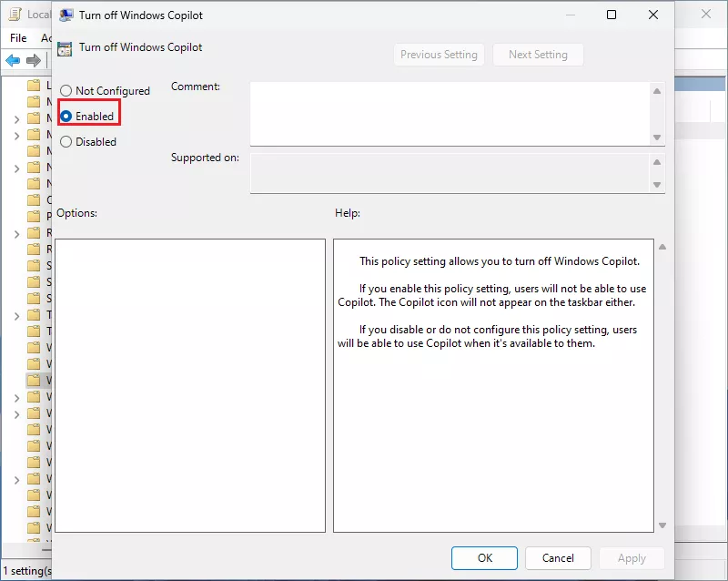Click the Help text about turning off Copilot
Screen dimensions: 728x581
point(499,261)
